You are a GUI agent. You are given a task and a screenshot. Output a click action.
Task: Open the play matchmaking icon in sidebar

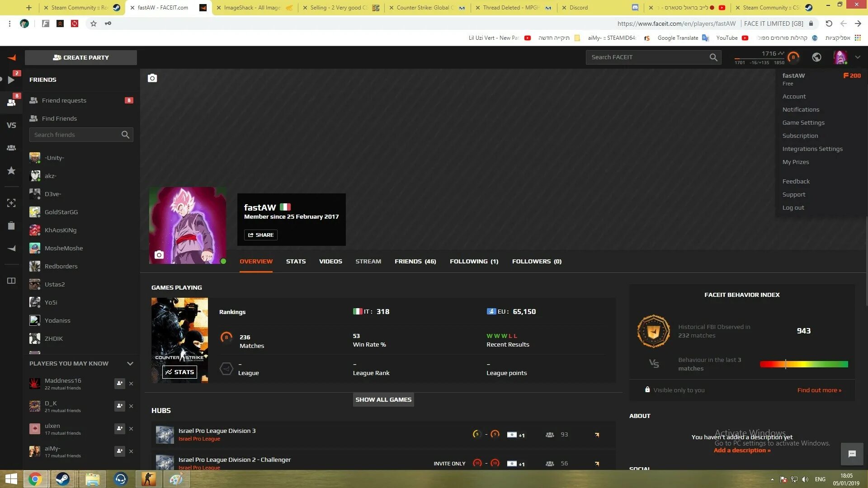point(11,80)
